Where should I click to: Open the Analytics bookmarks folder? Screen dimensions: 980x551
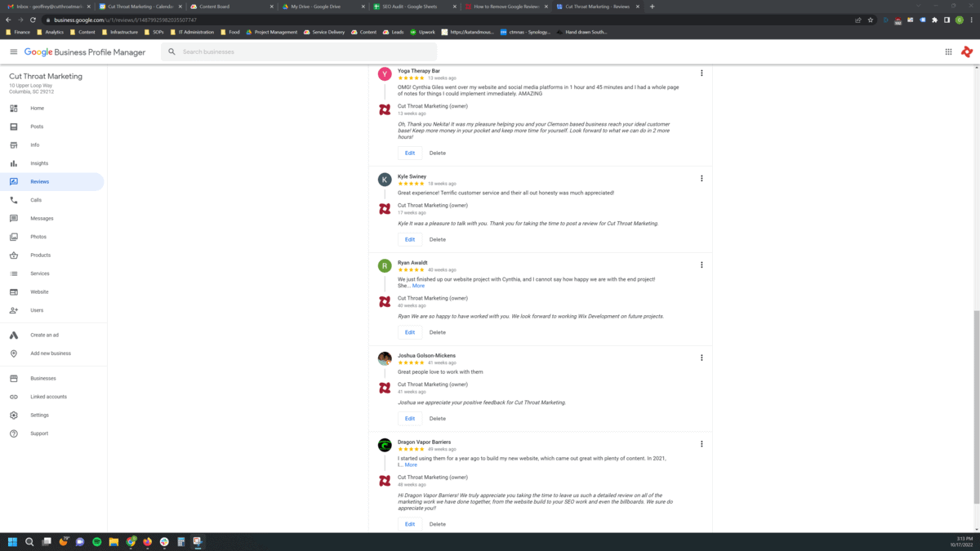pos(49,32)
